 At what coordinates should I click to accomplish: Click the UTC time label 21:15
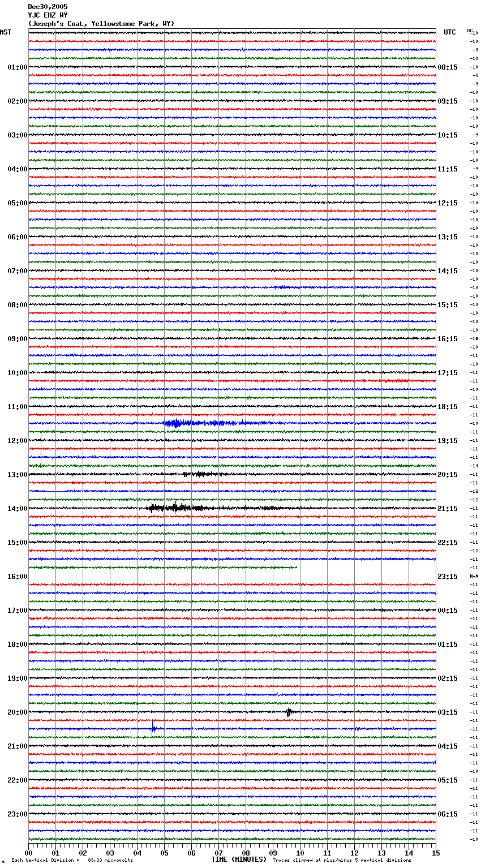[448, 509]
